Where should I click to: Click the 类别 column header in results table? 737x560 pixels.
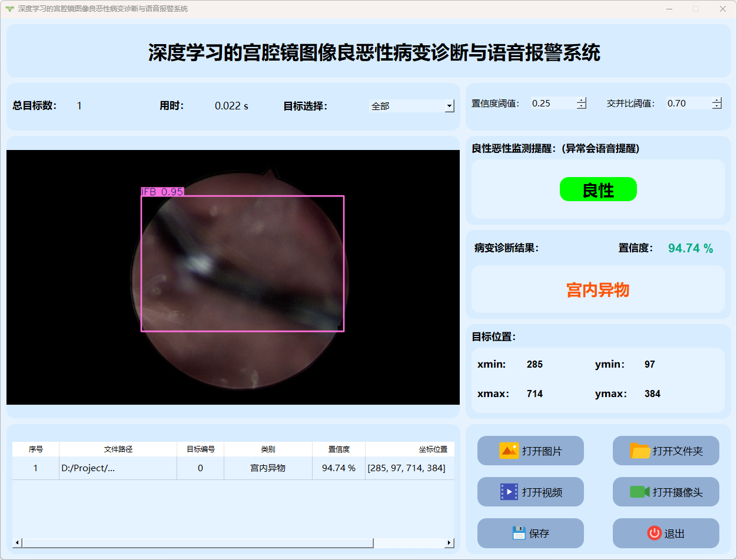pos(268,449)
